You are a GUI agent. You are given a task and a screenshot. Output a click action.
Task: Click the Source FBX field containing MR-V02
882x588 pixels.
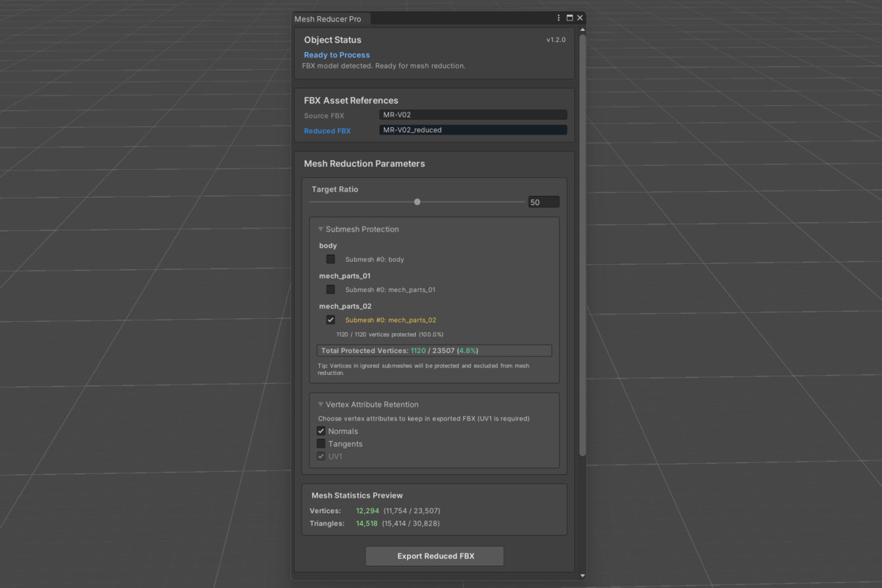pos(473,115)
